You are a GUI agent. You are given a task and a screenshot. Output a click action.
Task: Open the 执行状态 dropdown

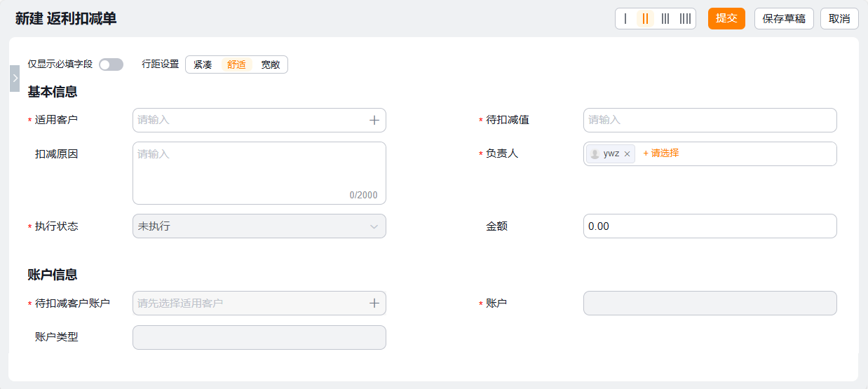point(259,226)
